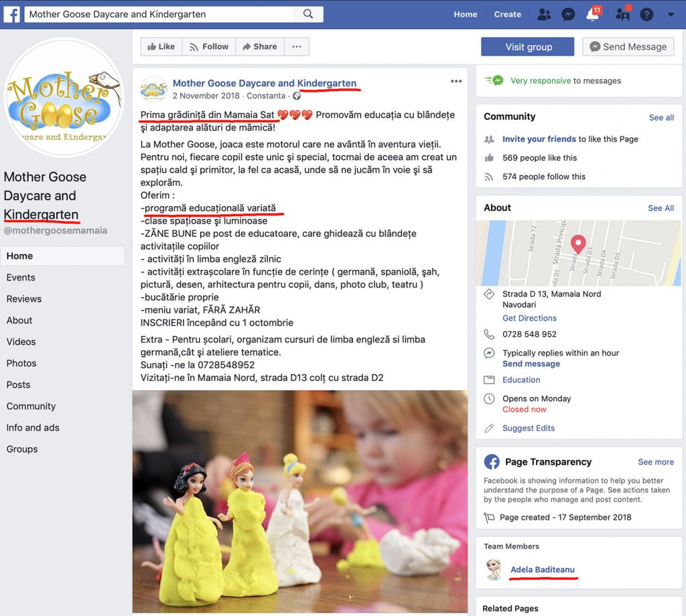Click the map location pin
The height and width of the screenshot is (616, 686).
(578, 244)
